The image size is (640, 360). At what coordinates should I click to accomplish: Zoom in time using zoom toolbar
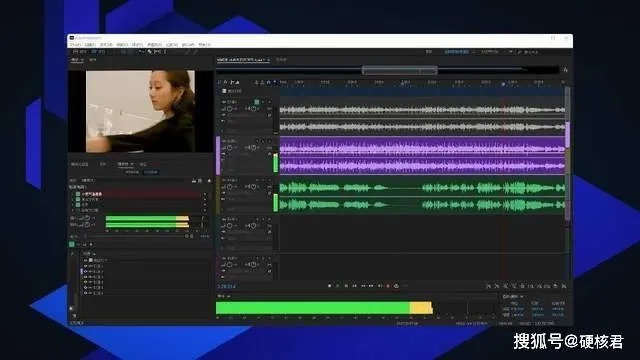[505, 286]
